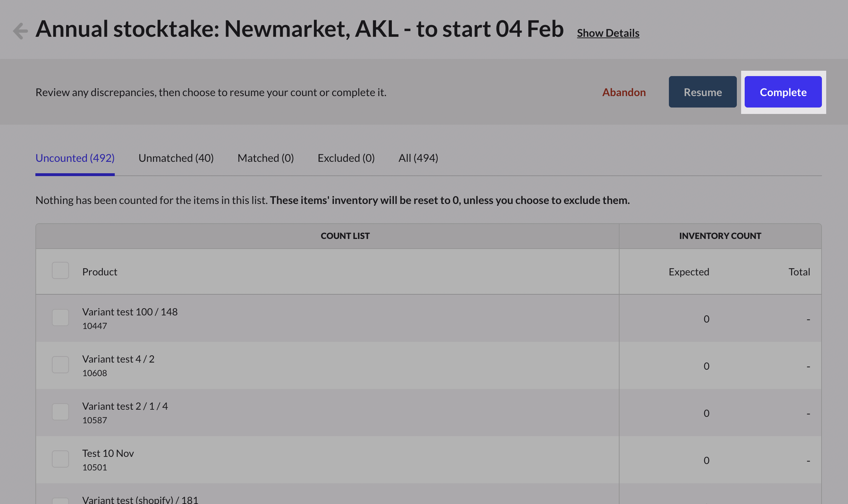This screenshot has width=848, height=504.
Task: Click the Variant test 100 / 148 product name
Action: click(x=130, y=312)
